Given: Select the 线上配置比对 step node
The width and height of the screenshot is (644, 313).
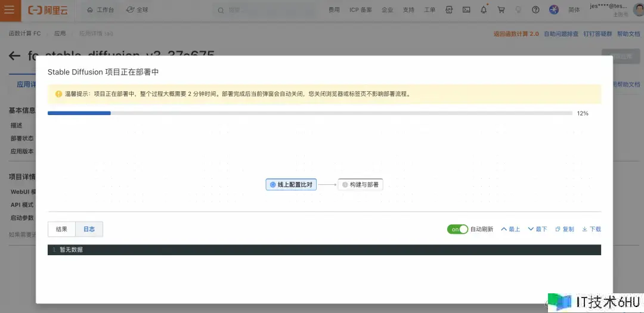Looking at the screenshot, I should coord(290,185).
